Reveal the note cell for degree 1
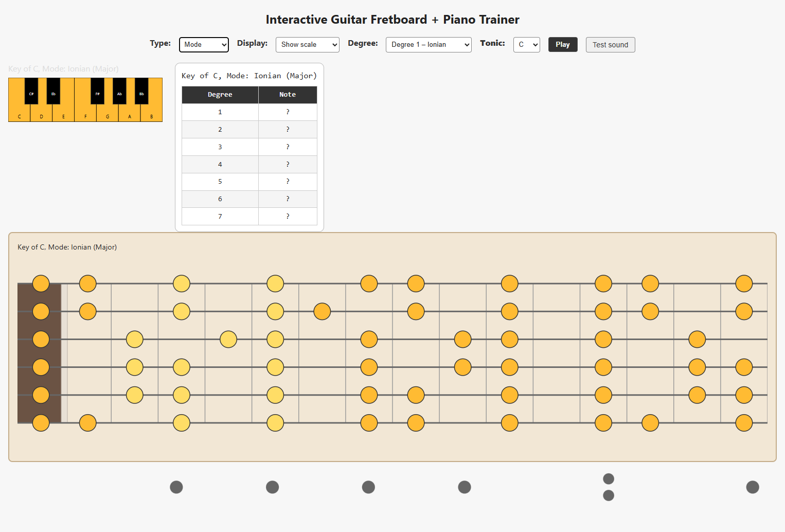Screen dimensions: 785x532 click(288, 112)
